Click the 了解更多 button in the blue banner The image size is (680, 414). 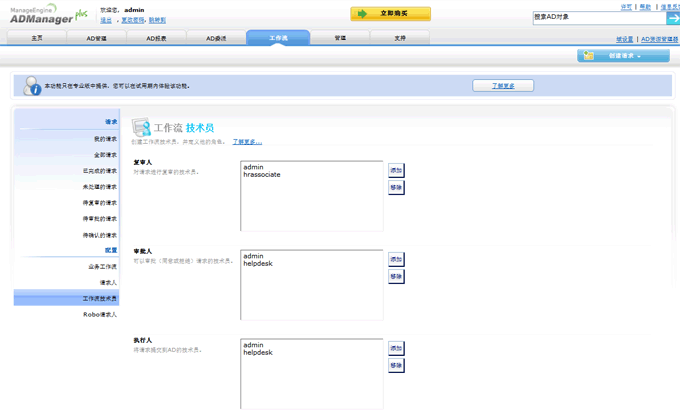503,85
